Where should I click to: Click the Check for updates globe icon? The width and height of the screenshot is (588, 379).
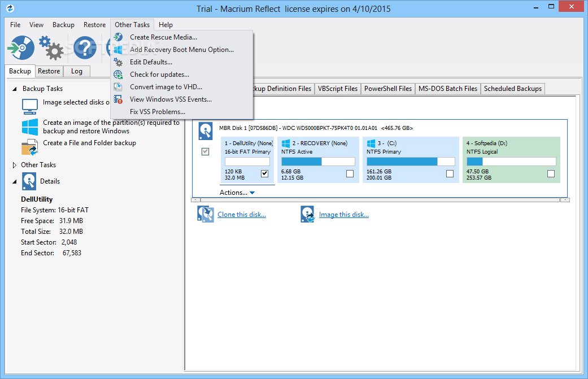118,74
